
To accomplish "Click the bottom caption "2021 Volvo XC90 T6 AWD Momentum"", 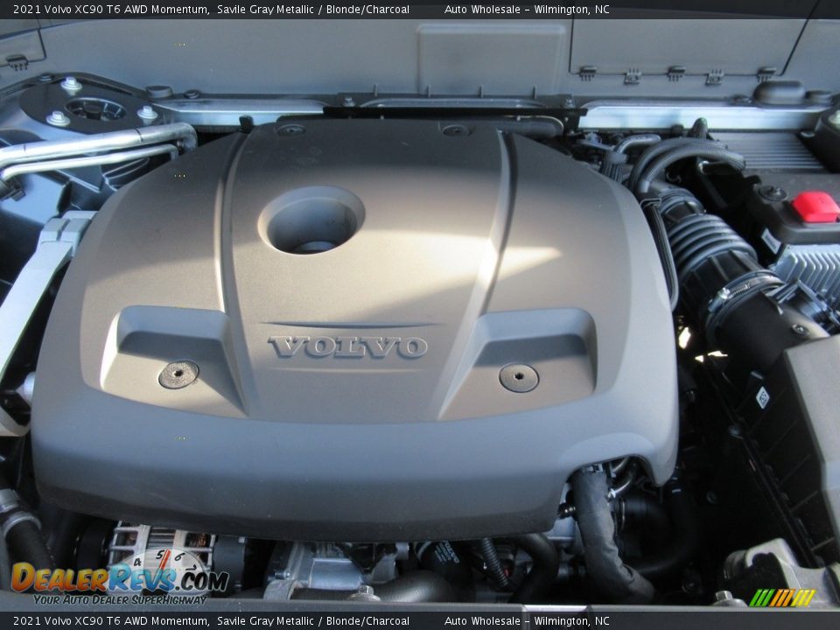I will pos(111,621).
